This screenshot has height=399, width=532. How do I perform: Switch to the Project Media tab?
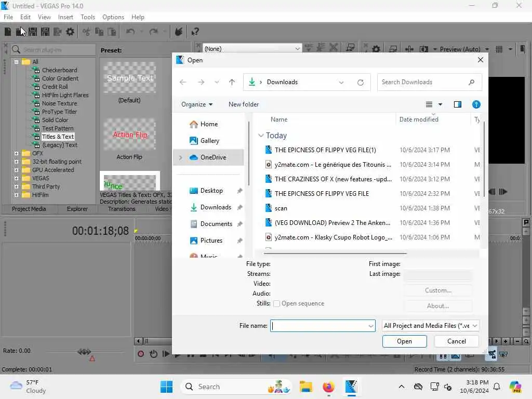click(29, 209)
